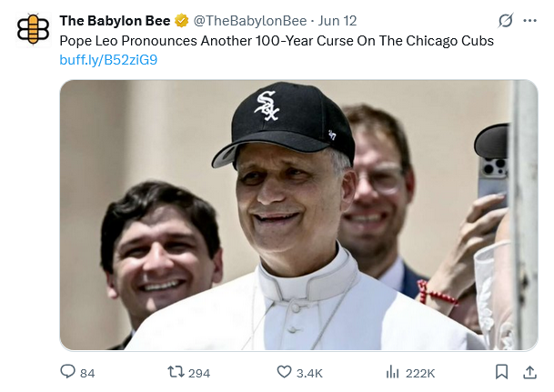Open the Jun 12 timestamp link
This screenshot has width=554, height=392.
pyautogui.click(x=337, y=20)
